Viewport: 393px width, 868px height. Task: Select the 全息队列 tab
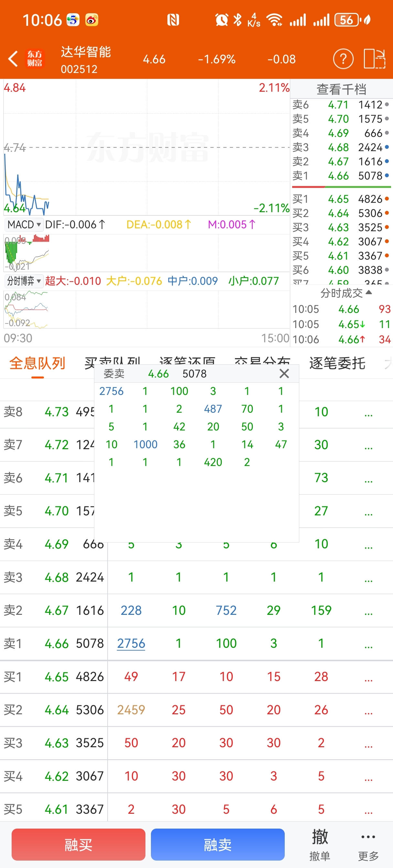(x=37, y=363)
